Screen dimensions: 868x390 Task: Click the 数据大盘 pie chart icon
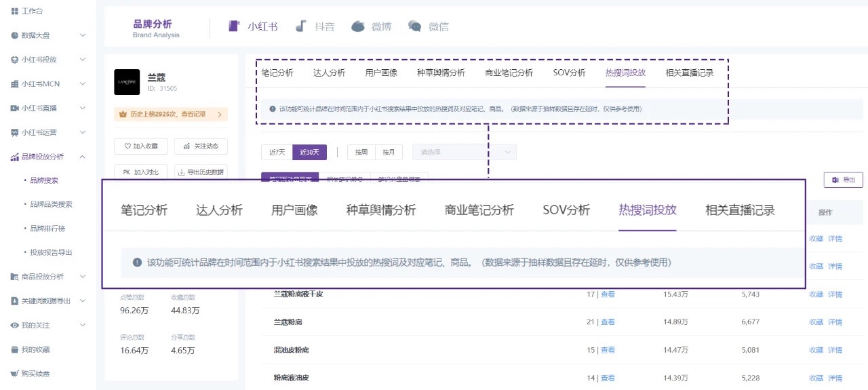coord(15,35)
